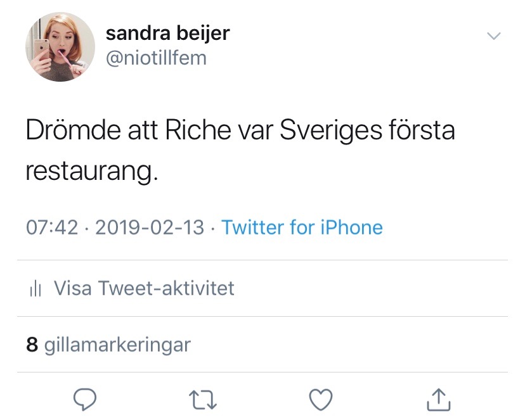The width and height of the screenshot is (525, 420).
Task: Open the Twitter for iPhone link
Action: click(x=302, y=227)
